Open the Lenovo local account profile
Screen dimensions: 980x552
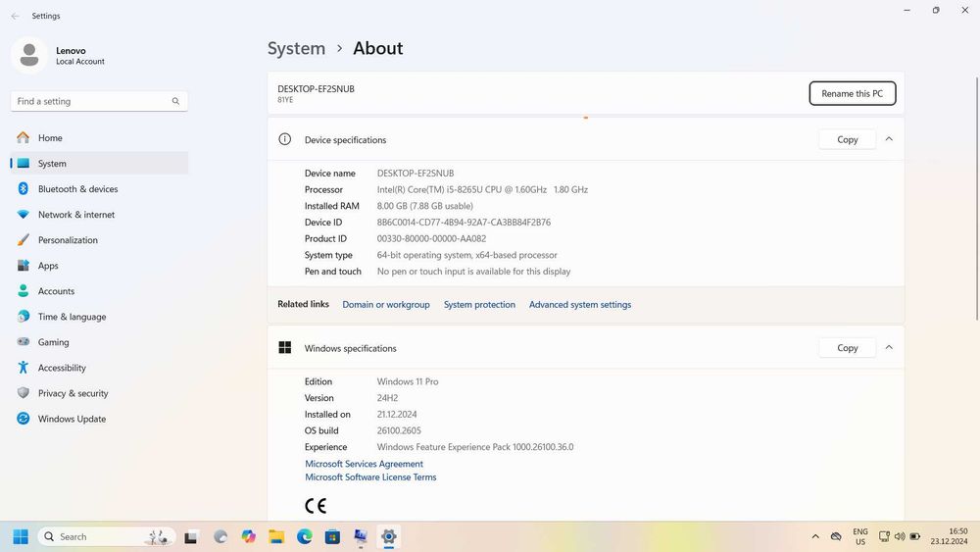tap(58, 55)
